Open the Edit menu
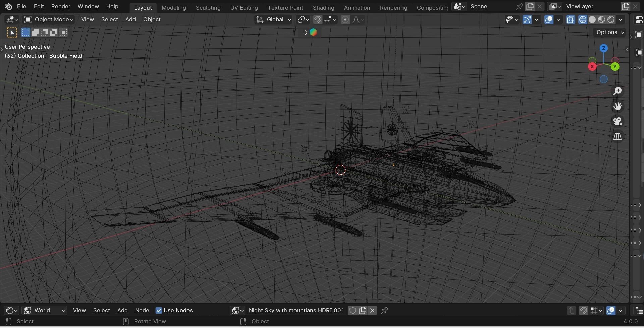The image size is (644, 328). point(39,6)
